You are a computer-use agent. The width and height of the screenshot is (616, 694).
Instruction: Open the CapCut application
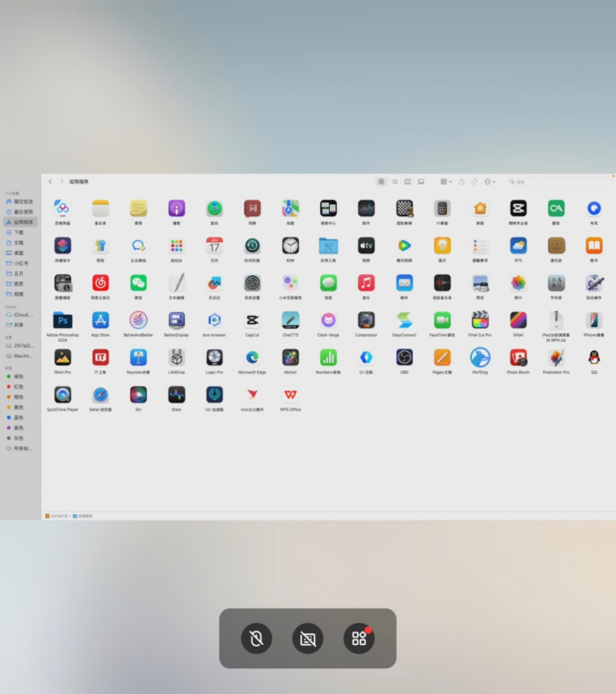pos(253,320)
